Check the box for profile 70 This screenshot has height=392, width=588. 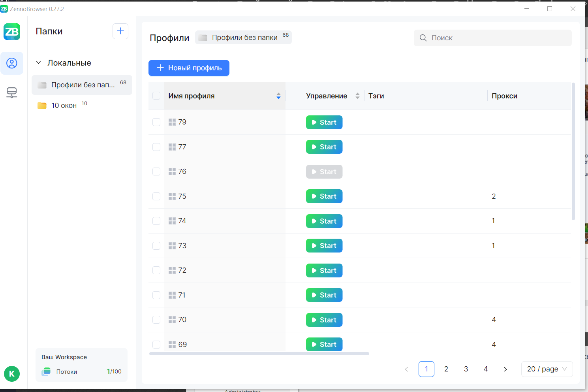(156, 320)
